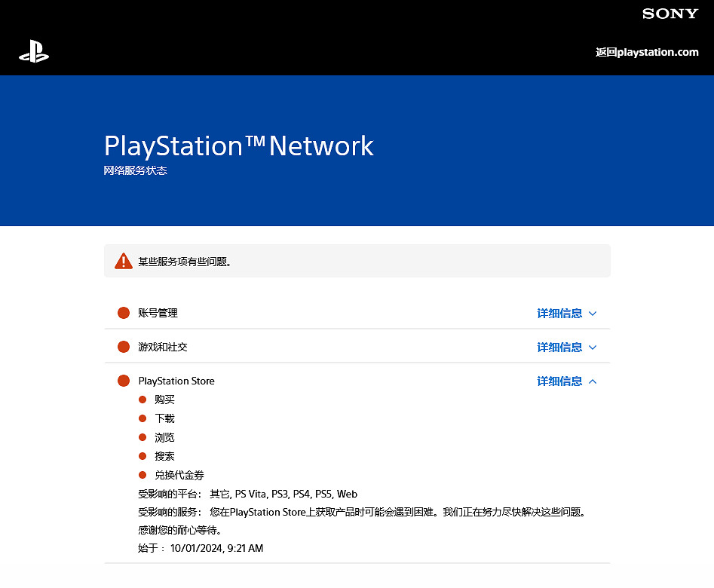Image resolution: width=714 pixels, height=588 pixels.
Task: Click the red dot next to 搜索
Action: coord(142,456)
